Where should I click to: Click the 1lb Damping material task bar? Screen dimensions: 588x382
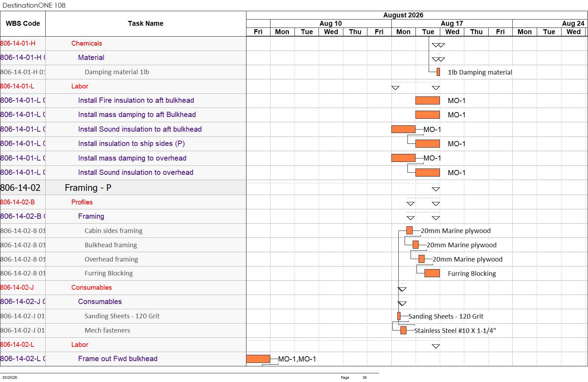pos(438,72)
